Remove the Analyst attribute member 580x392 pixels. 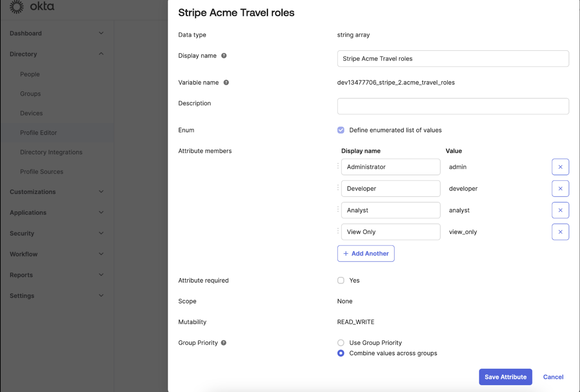[560, 210]
